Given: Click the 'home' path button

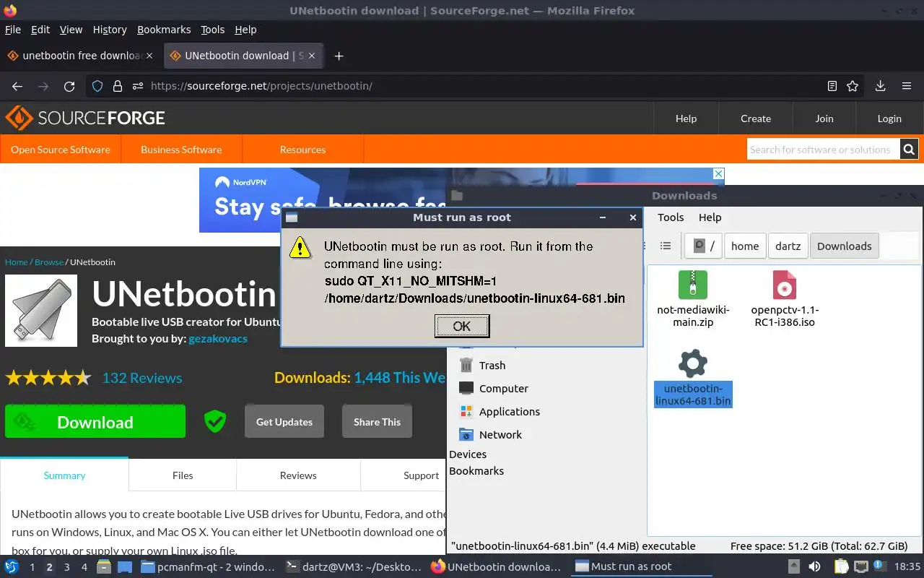Looking at the screenshot, I should click(745, 246).
